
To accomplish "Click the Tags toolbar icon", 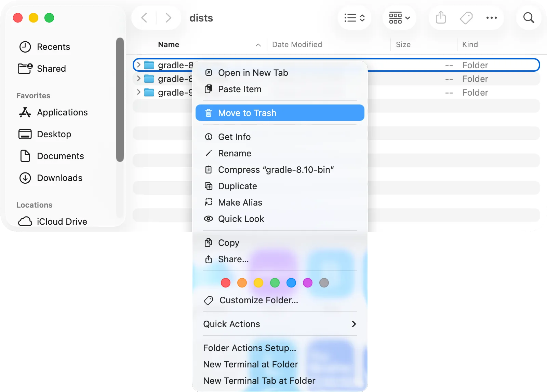I will click(x=466, y=18).
